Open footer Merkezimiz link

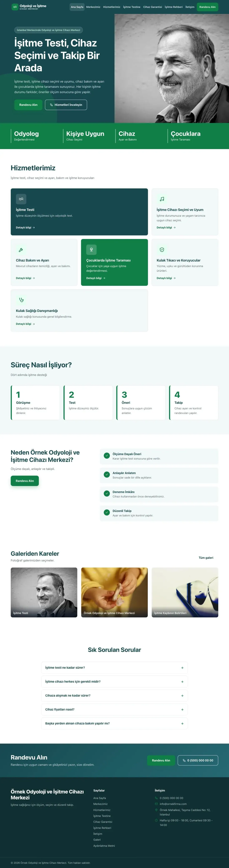click(x=101, y=804)
